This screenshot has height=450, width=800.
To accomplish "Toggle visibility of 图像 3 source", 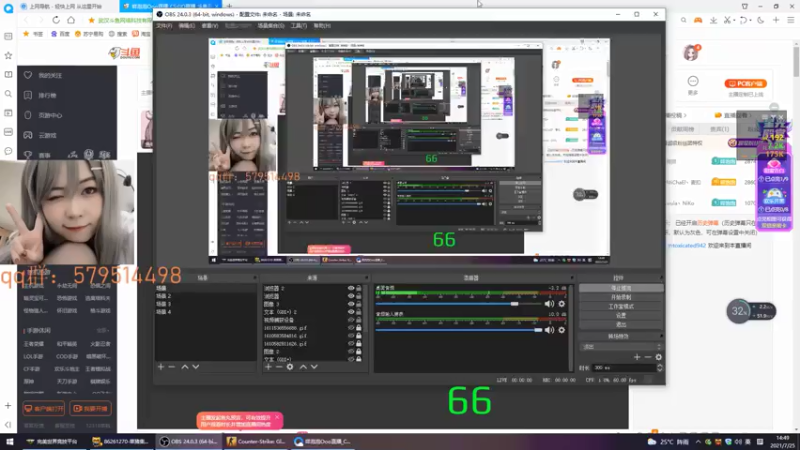I will point(351,304).
